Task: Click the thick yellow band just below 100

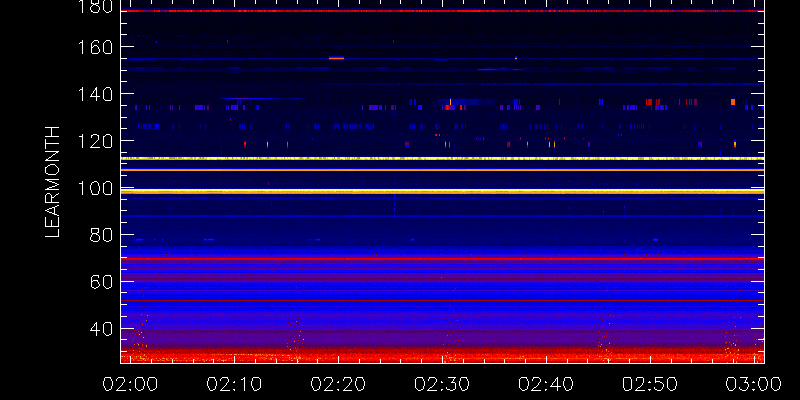Action: coord(442,192)
